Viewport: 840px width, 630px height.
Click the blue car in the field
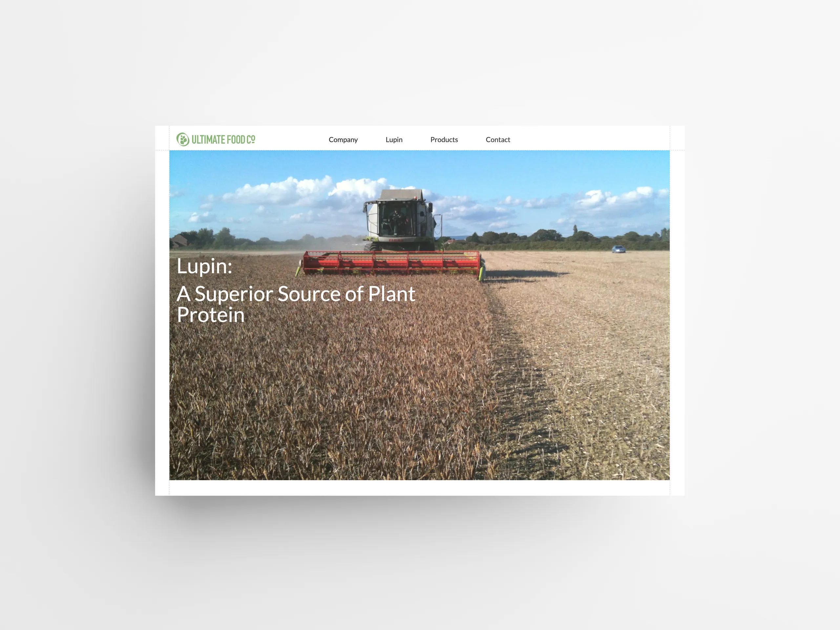click(618, 249)
